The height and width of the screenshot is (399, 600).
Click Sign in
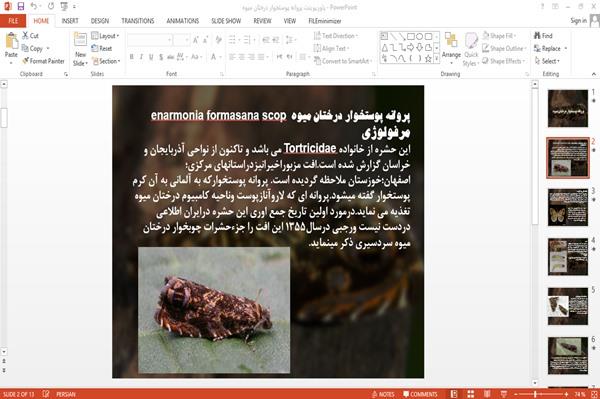(x=578, y=21)
